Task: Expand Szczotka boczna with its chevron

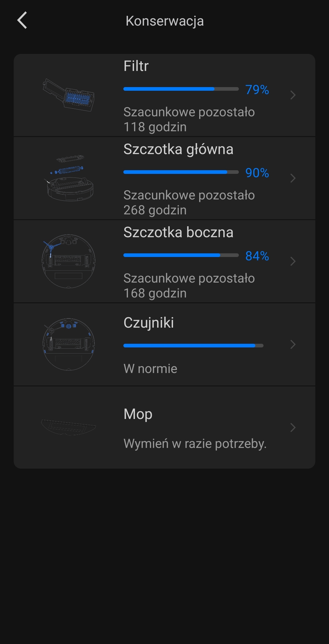Action: (293, 261)
